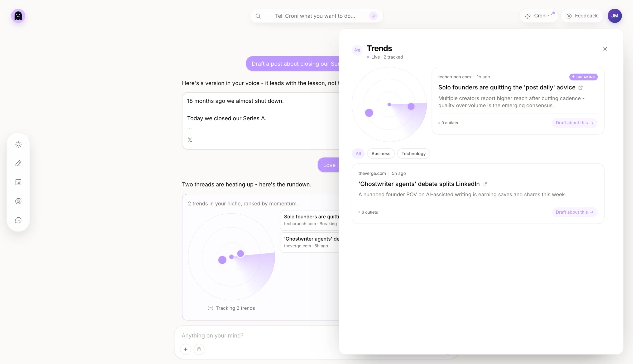Click the radar chart in the Trends panel
The image size is (633, 364).
pos(389,104)
